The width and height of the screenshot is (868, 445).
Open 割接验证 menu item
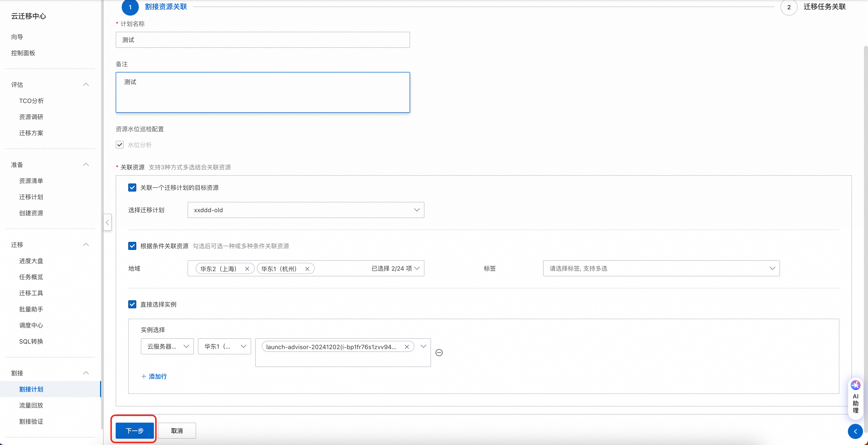[31, 421]
